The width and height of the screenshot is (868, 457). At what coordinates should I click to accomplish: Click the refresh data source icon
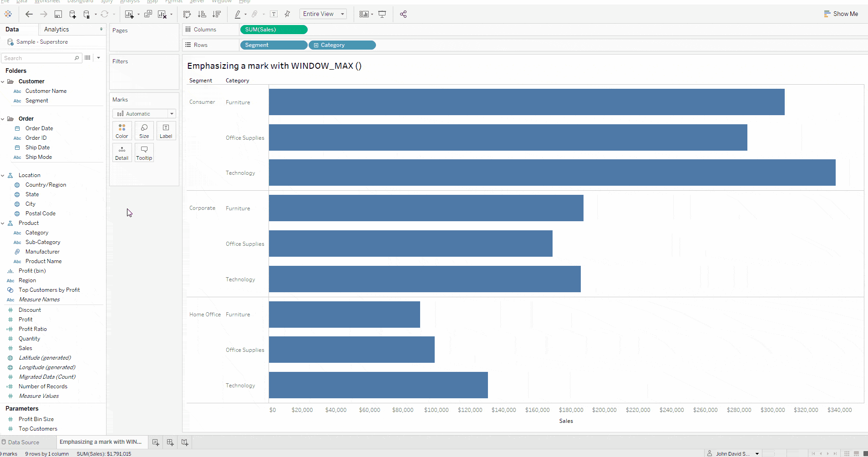coord(105,14)
